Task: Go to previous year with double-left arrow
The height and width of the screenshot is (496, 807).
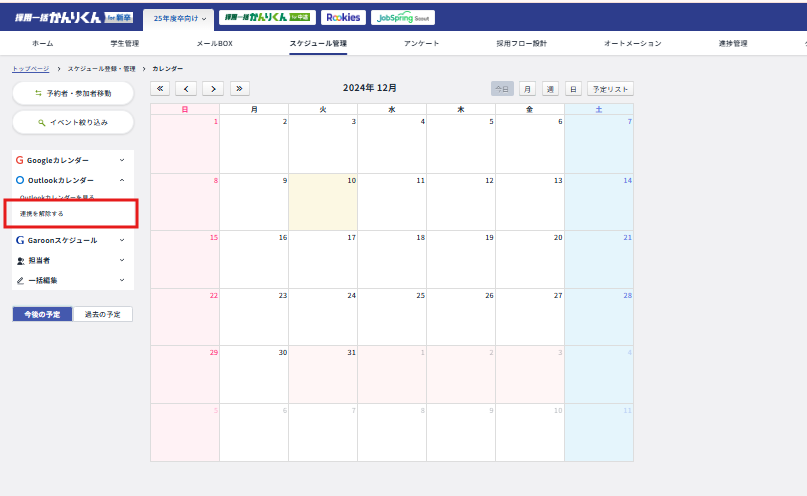Action: [x=160, y=88]
